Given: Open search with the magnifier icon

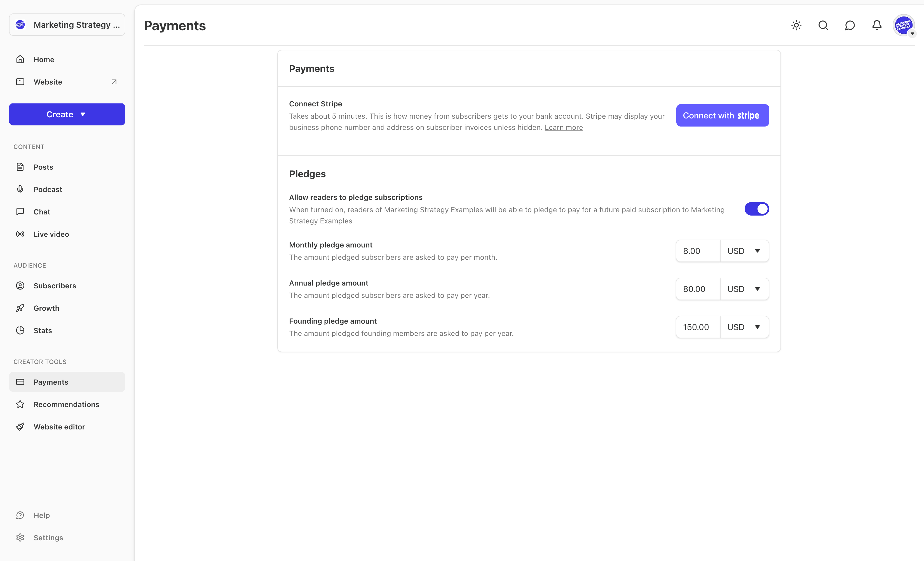Looking at the screenshot, I should (x=823, y=25).
